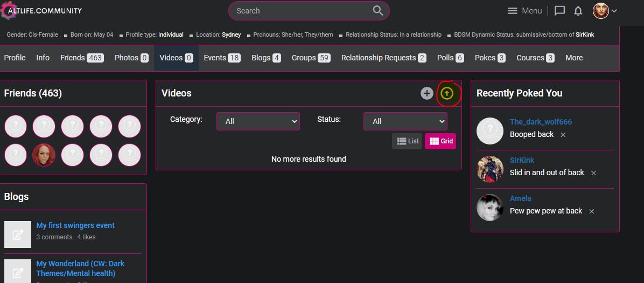Dismiss the poke from SirKink
Viewport: 644px width, 283px height.
pyautogui.click(x=593, y=173)
